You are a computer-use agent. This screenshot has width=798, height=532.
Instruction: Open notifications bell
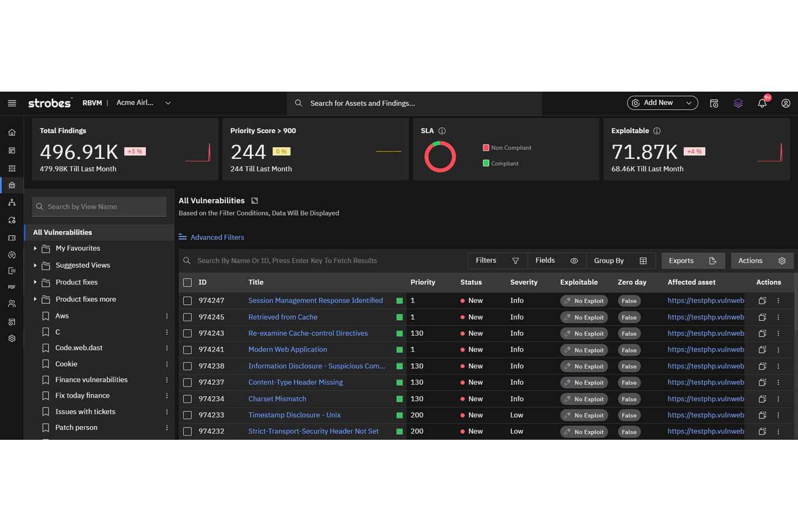pyautogui.click(x=762, y=103)
